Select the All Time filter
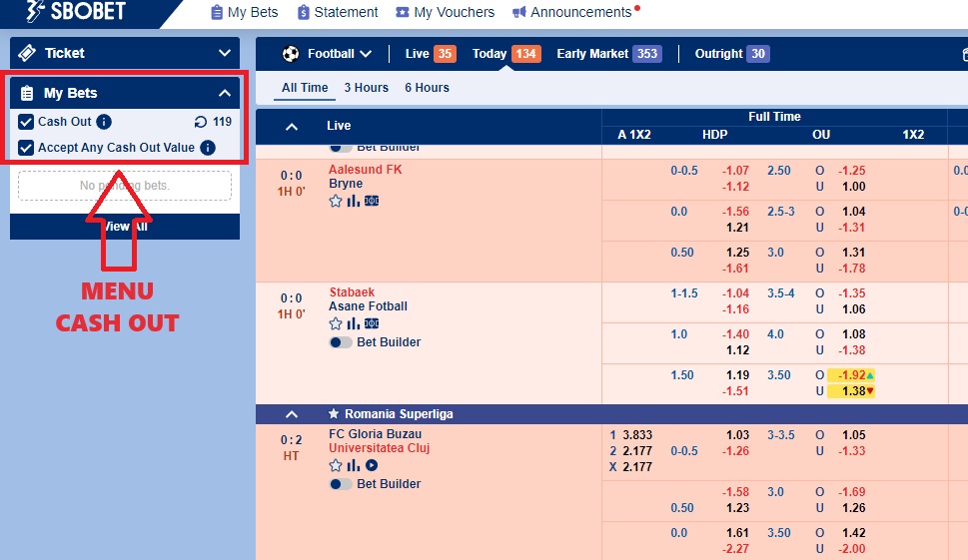 click(305, 88)
